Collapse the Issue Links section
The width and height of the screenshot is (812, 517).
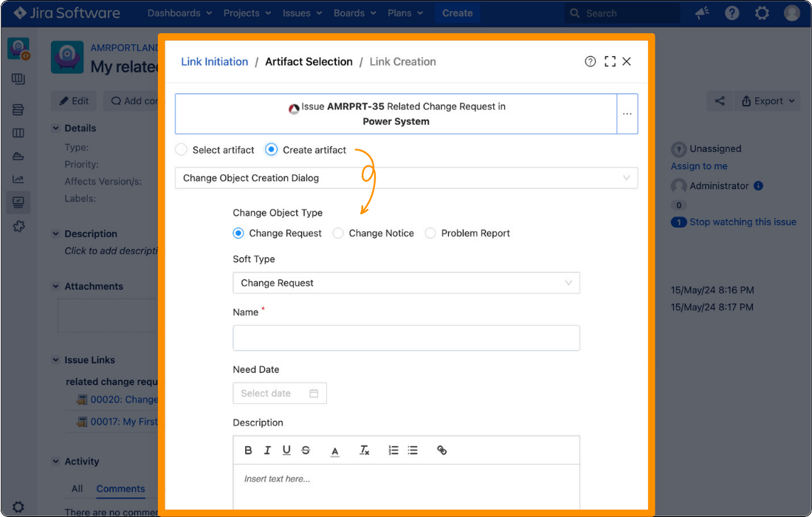pos(55,360)
